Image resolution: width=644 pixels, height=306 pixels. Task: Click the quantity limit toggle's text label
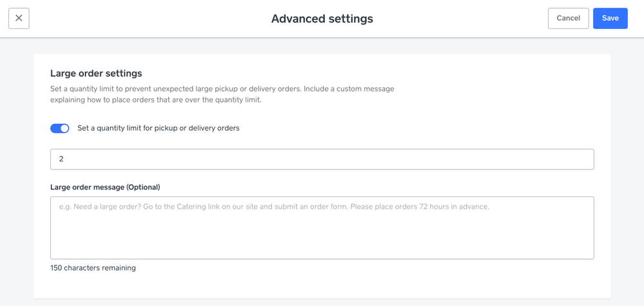[x=158, y=128]
